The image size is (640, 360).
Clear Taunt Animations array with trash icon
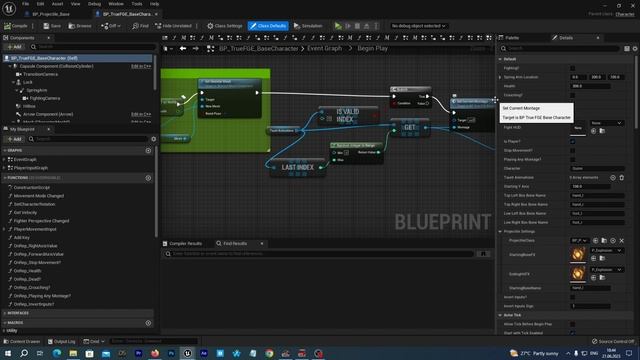point(622,178)
